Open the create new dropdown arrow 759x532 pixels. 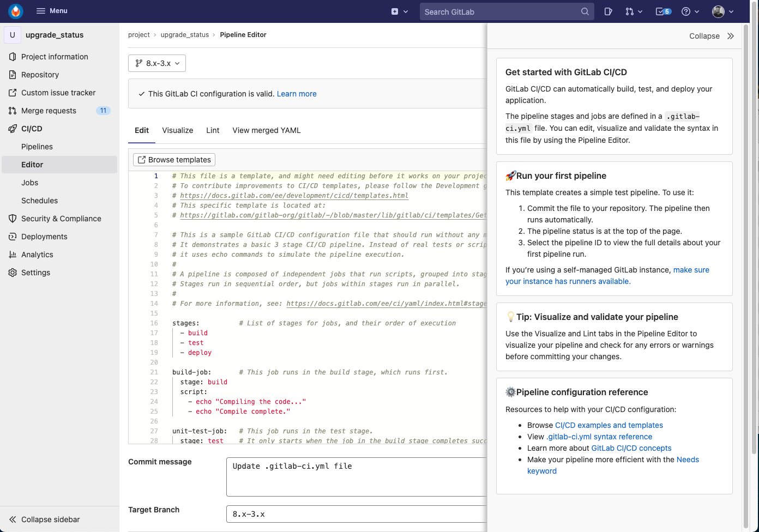tap(406, 11)
